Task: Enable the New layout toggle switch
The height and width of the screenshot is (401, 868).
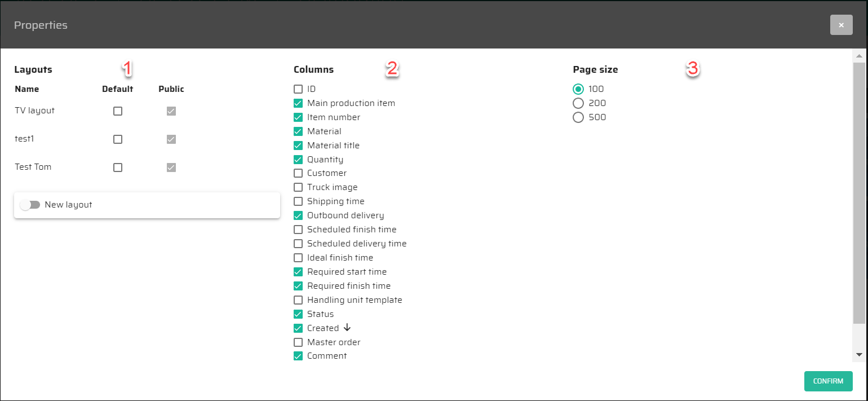Action: 30,205
